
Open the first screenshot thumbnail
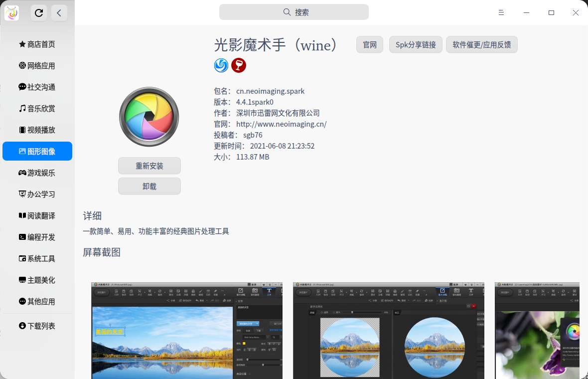point(186,331)
